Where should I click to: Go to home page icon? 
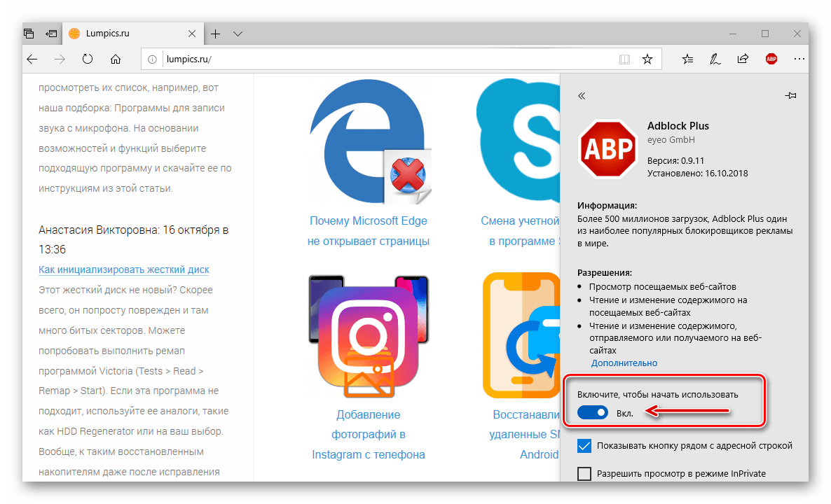click(x=116, y=59)
